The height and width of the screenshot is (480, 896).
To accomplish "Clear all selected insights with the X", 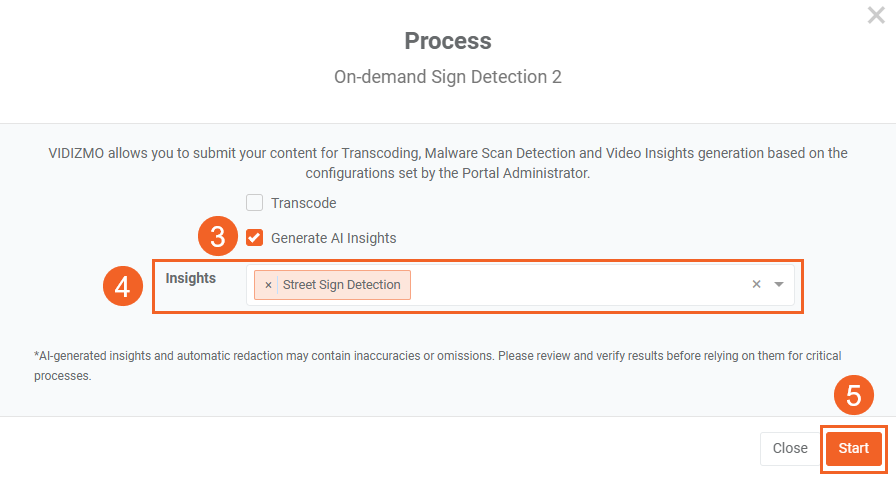I will (757, 284).
